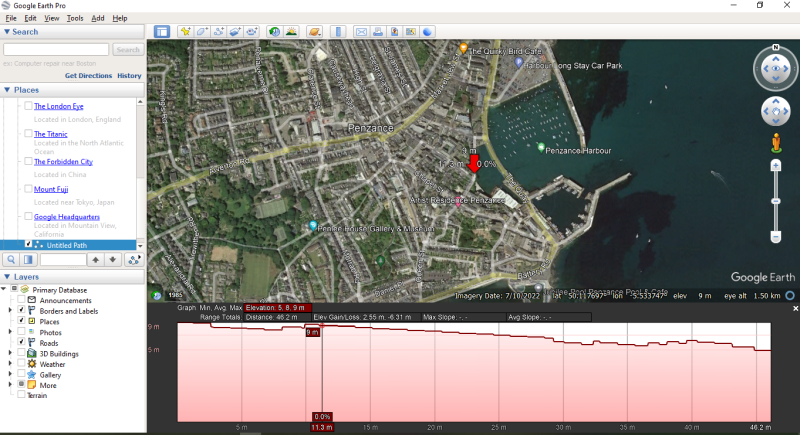
Task: Collapse the Places panel triangle
Action: tap(7, 90)
